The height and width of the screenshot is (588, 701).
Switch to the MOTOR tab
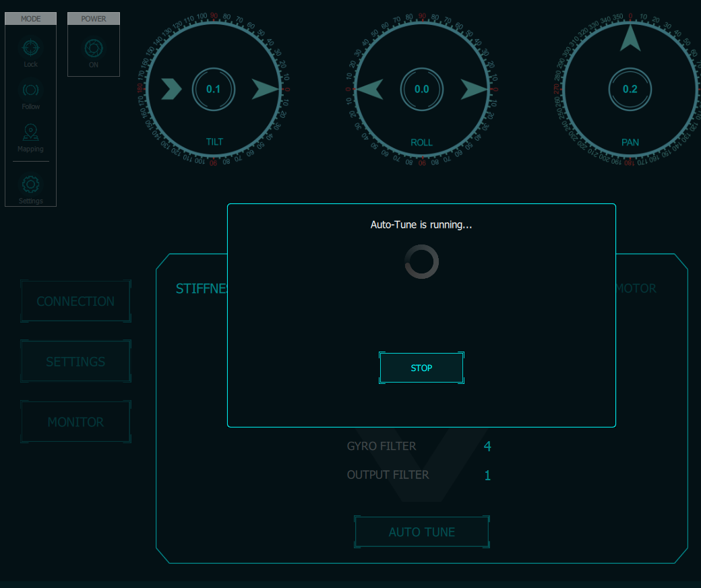click(636, 288)
